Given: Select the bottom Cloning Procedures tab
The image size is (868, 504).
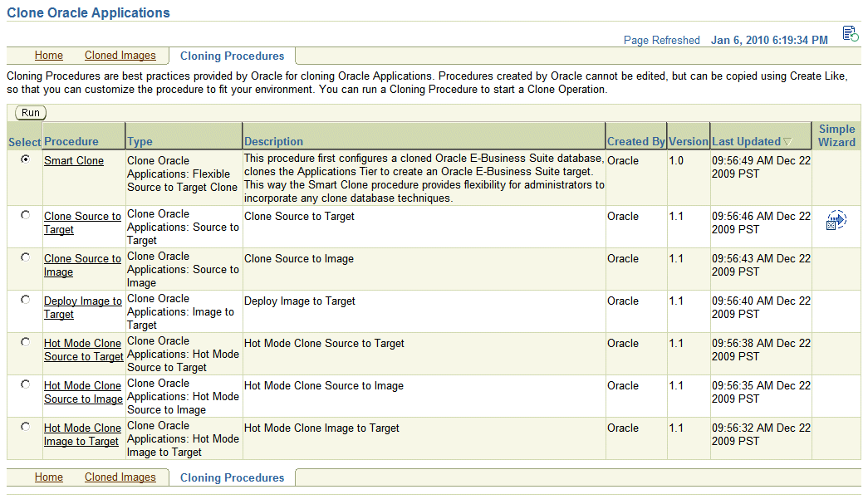Looking at the screenshot, I should tap(232, 477).
